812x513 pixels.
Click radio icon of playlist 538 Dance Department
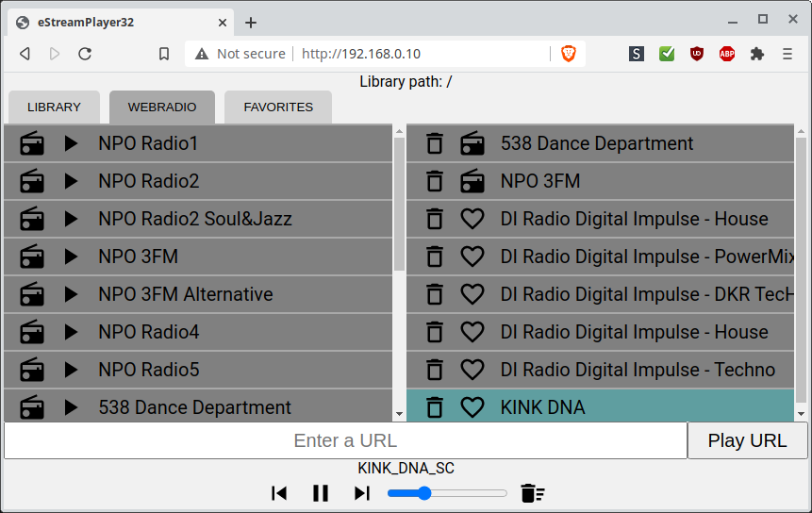472,143
